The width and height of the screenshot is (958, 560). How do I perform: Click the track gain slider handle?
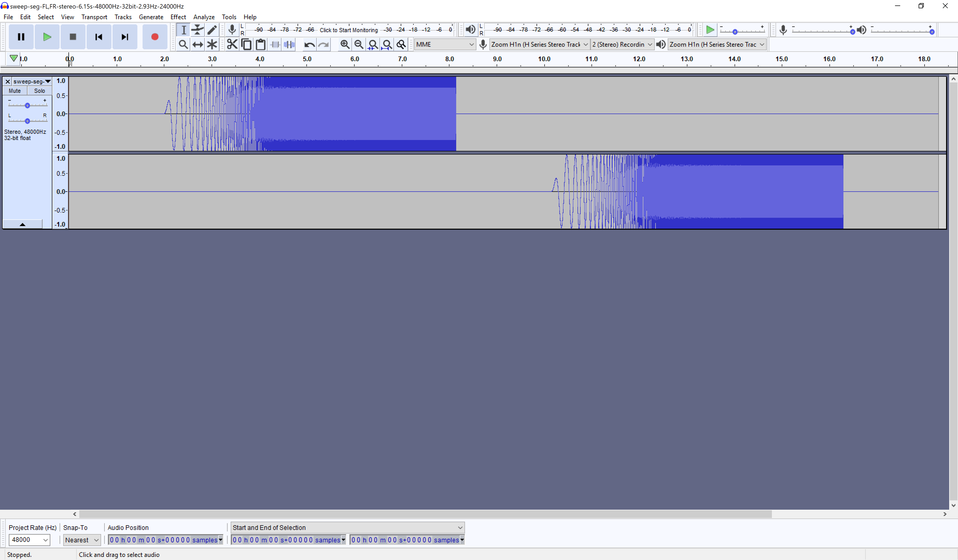pos(27,105)
